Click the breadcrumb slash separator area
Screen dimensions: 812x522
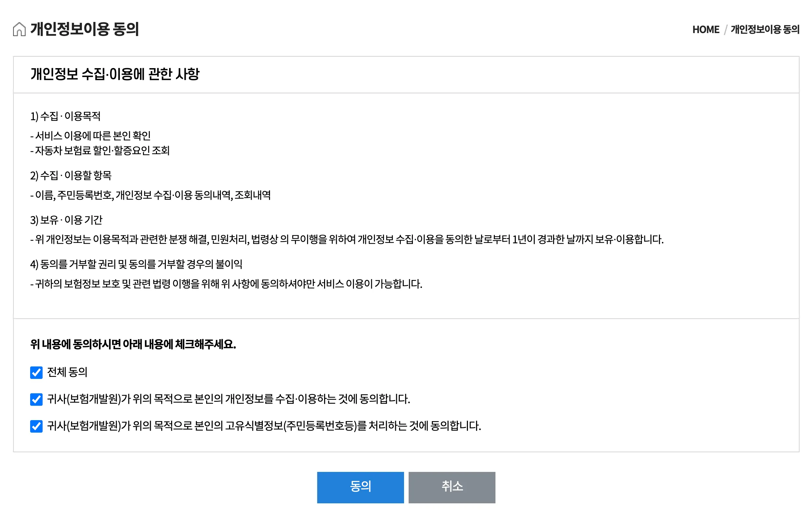(726, 30)
